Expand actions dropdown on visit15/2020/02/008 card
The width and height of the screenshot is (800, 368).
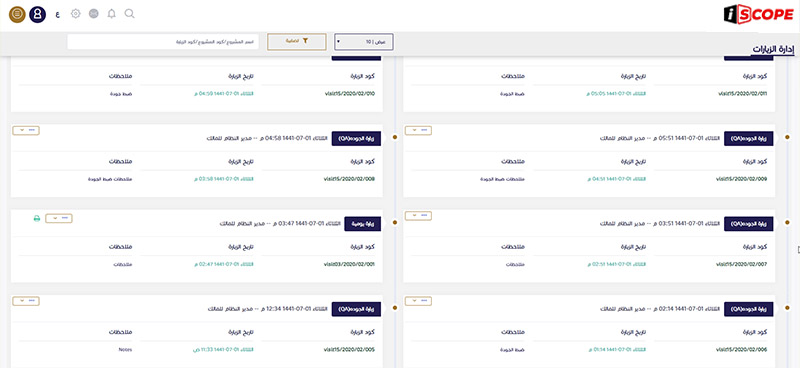point(26,131)
